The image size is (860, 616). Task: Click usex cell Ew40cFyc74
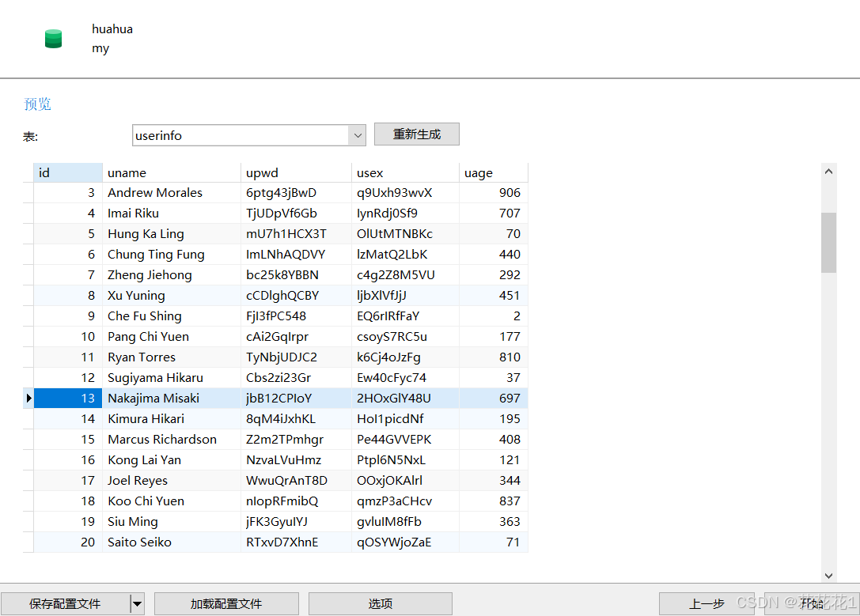[405, 378]
